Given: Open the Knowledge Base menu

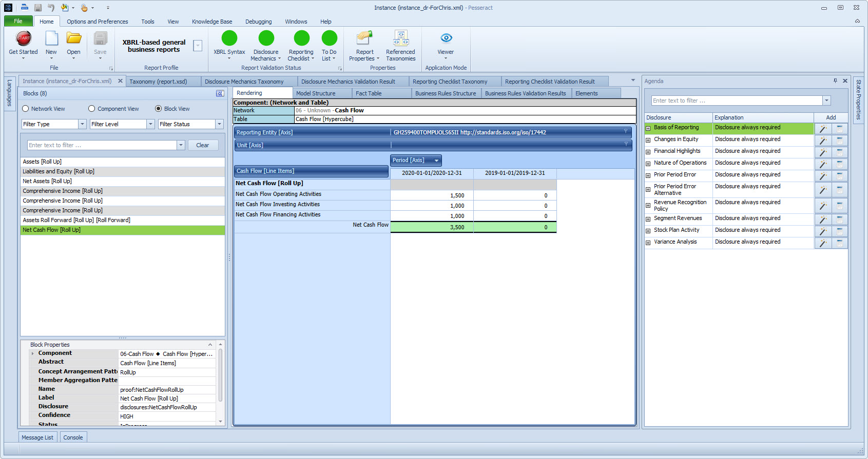Looking at the screenshot, I should click(212, 22).
